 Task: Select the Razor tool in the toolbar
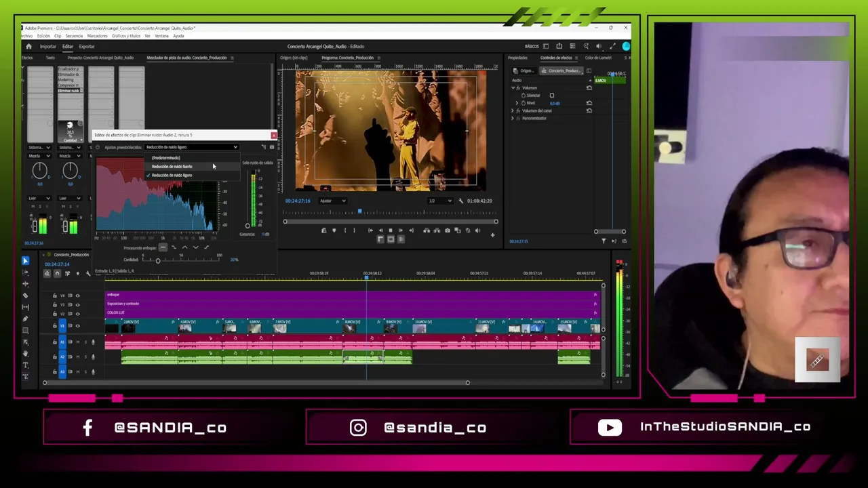(26, 296)
